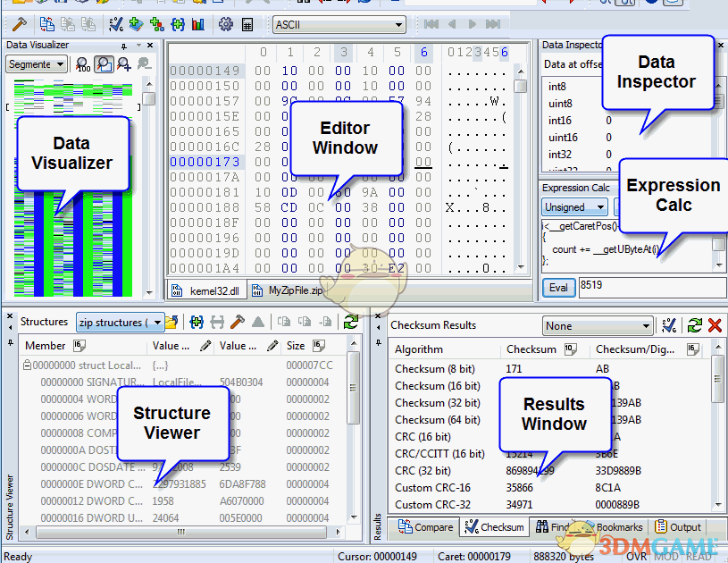This screenshot has height=563, width=728.
Task: Refresh checksum results with green arrows
Action: click(695, 325)
